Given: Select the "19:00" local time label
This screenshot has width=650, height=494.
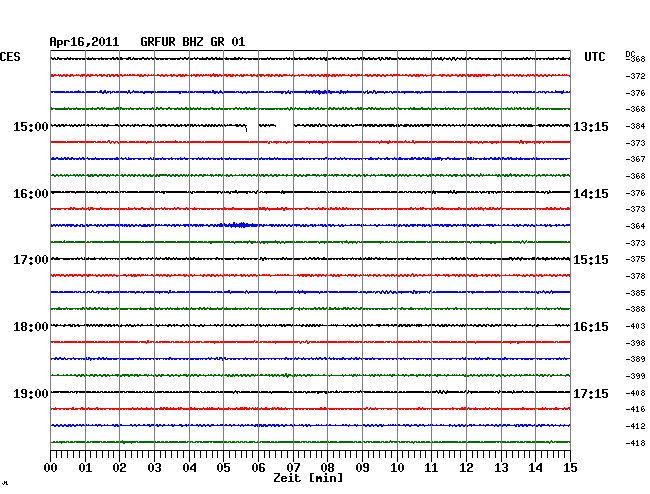Looking at the screenshot, I should pos(31,393).
